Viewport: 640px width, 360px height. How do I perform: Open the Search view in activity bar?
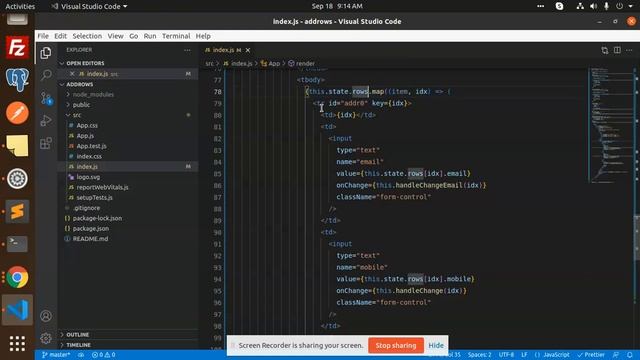coord(46,75)
